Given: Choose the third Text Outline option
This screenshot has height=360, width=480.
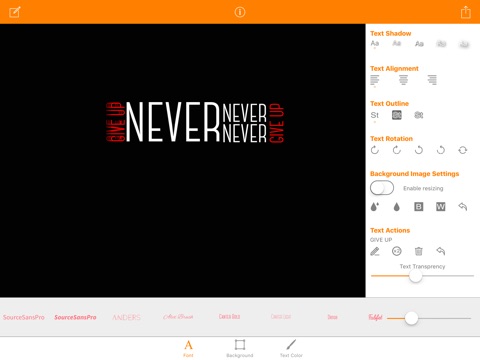Looking at the screenshot, I should (x=419, y=115).
